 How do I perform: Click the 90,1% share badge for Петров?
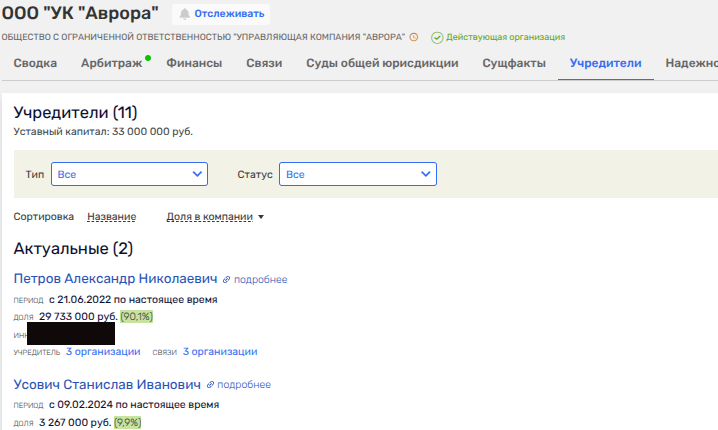click(x=136, y=316)
